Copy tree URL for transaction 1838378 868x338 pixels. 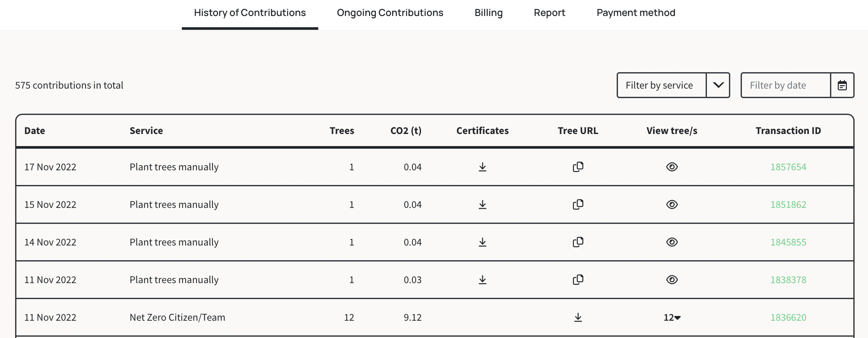[578, 280]
